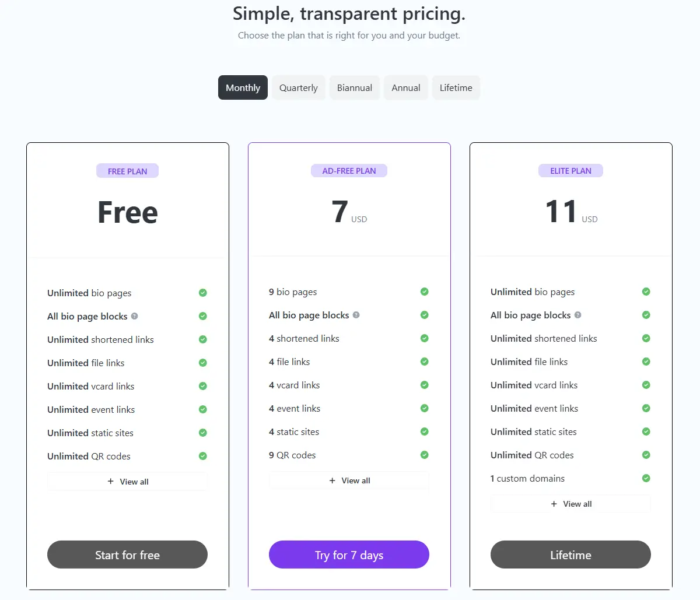Screen dimensions: 700x600
Task: Click the help icon beside Free plan bio page blocks
Action: (x=135, y=316)
